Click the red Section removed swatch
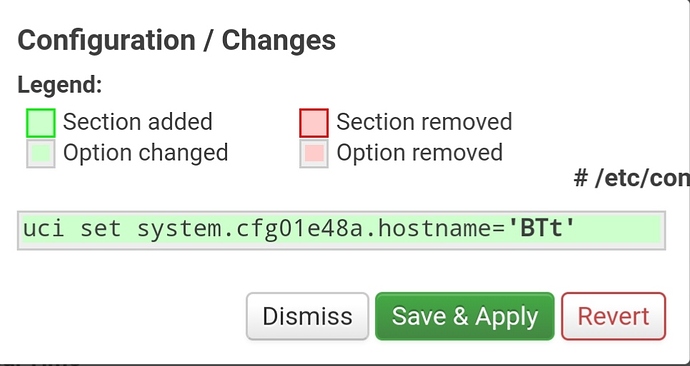690x366 pixels. tap(314, 123)
